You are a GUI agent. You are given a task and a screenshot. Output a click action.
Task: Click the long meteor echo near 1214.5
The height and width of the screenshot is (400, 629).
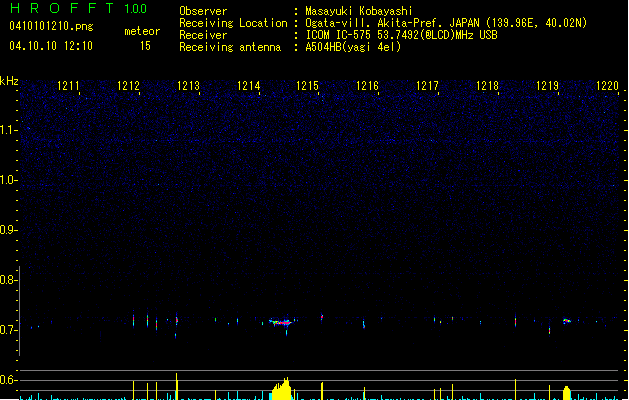point(281,322)
